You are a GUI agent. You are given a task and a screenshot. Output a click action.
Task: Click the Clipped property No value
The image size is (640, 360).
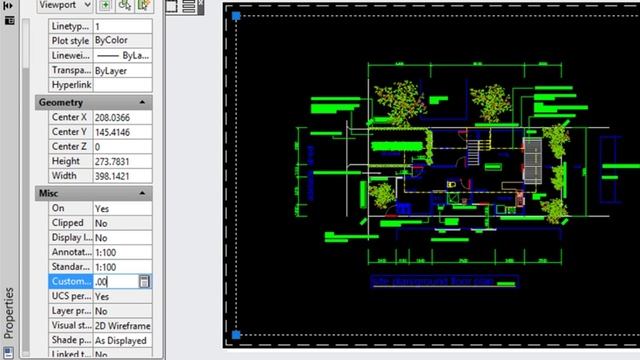click(x=122, y=223)
